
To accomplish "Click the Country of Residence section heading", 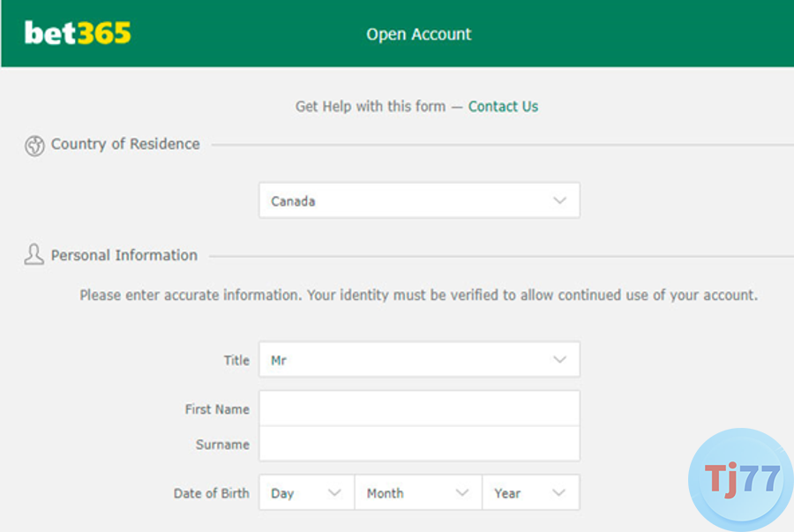I will click(125, 144).
